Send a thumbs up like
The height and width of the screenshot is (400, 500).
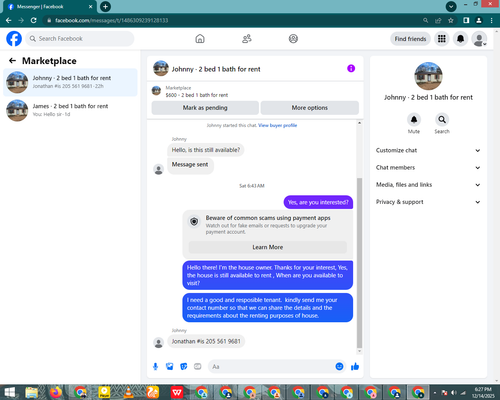click(x=355, y=367)
